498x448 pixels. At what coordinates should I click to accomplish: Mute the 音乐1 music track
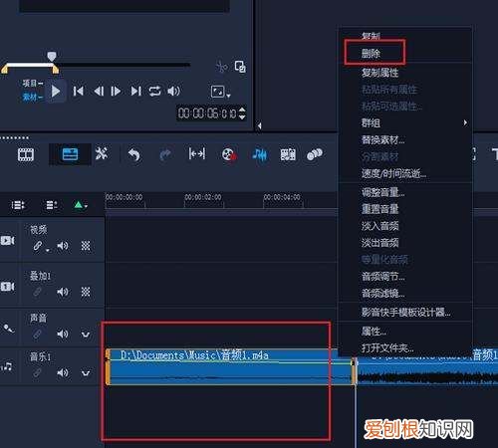pos(63,373)
